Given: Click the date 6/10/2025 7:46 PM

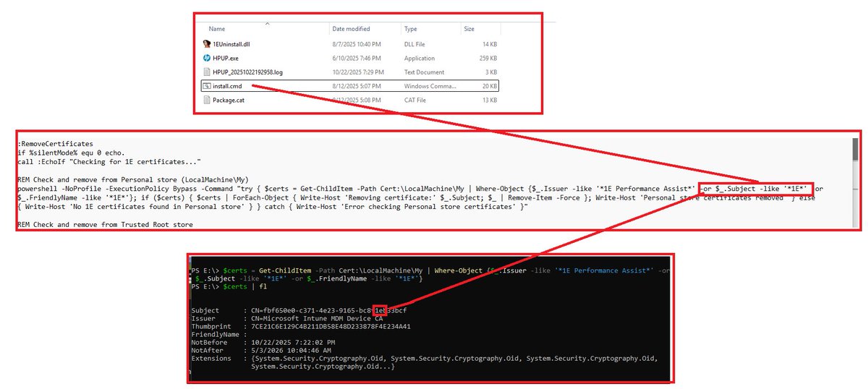Looking at the screenshot, I should coord(357,58).
